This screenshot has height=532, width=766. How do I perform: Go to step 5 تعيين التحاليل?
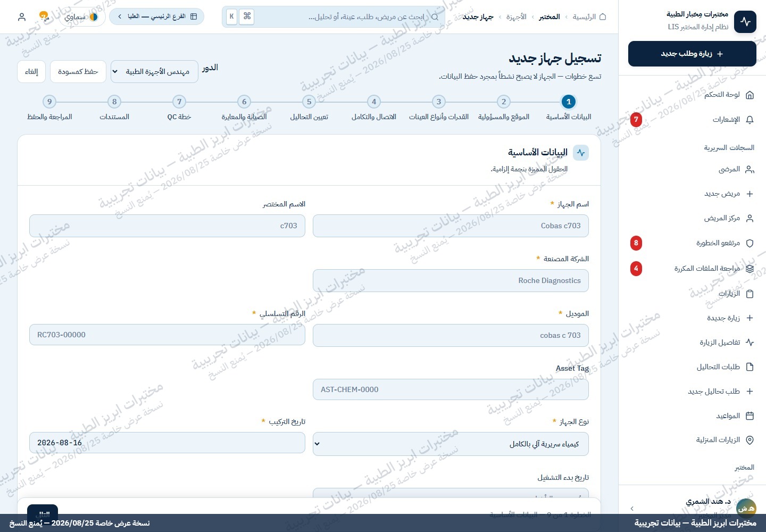(x=309, y=107)
